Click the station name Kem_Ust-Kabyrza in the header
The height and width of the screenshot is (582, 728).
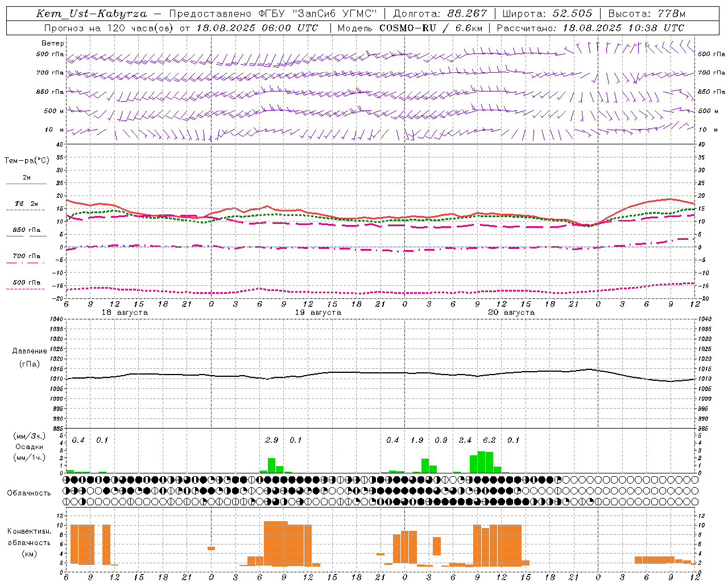[x=91, y=14]
